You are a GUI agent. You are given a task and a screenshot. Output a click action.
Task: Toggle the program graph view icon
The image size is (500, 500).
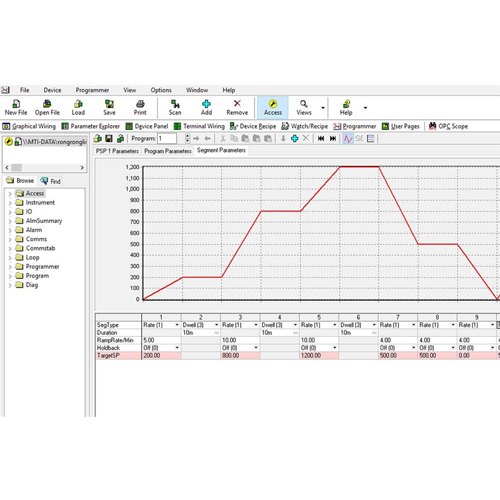pos(348,138)
